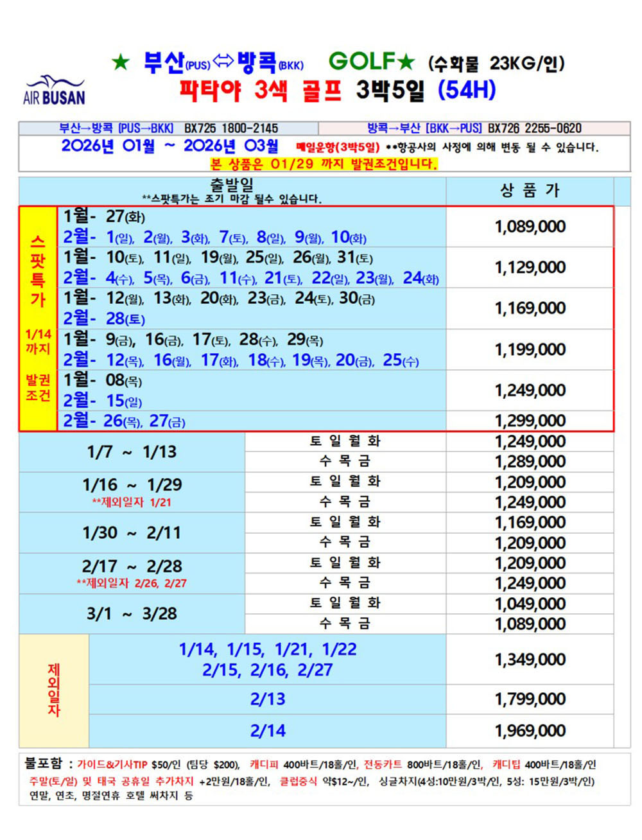Click the '불포함' label
This screenshot has width=642, height=840.
[43, 764]
